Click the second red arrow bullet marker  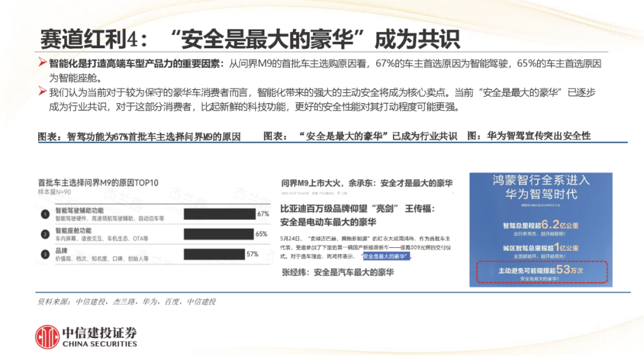(42, 91)
